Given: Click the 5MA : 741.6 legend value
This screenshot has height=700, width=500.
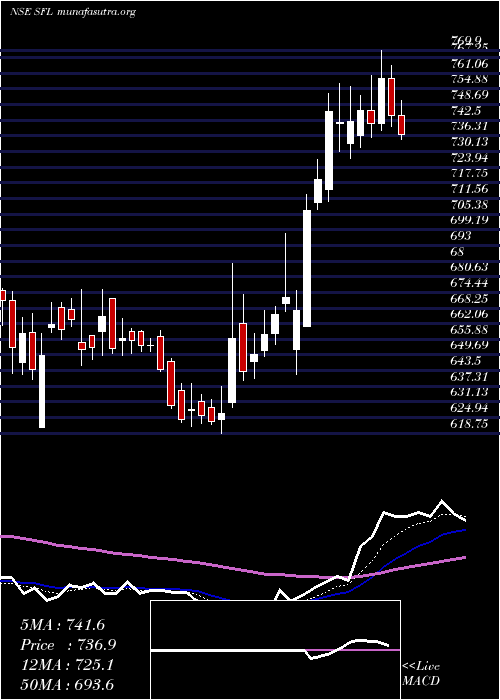Looking at the screenshot, I should (x=62, y=625).
